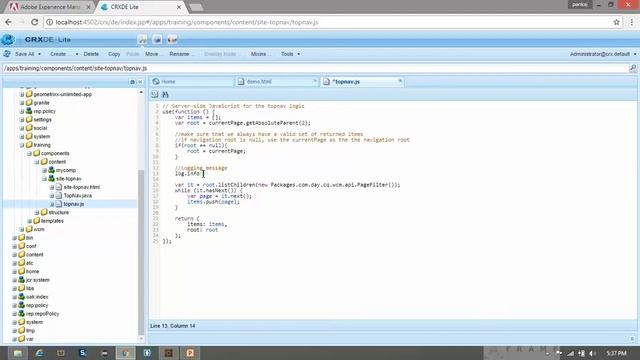Expand the libs folder
The height and width of the screenshot is (360, 640).
coord(15,288)
